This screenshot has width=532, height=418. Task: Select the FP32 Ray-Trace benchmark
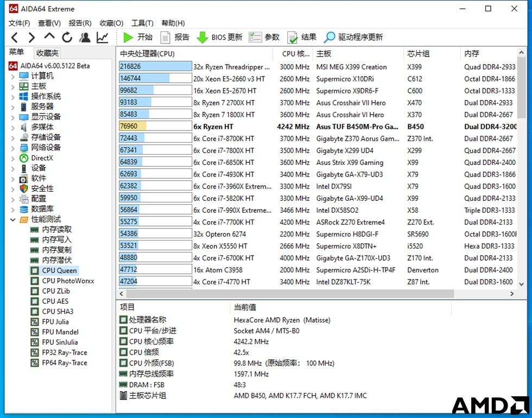click(59, 352)
